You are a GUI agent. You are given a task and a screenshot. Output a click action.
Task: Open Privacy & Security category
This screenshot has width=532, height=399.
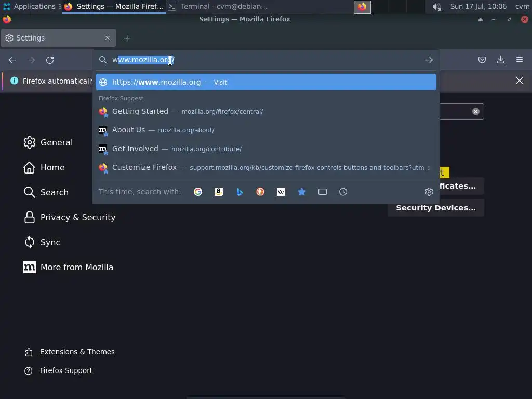click(x=70, y=217)
